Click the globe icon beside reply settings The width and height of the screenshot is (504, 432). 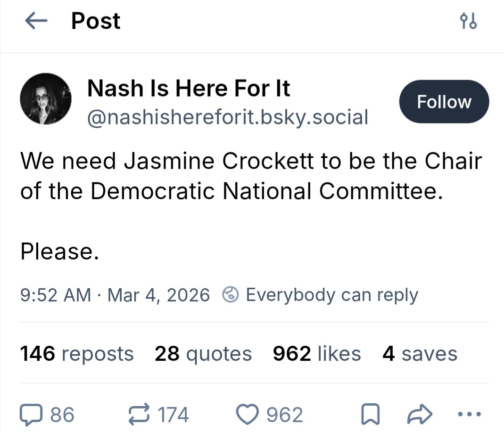pos(231,295)
